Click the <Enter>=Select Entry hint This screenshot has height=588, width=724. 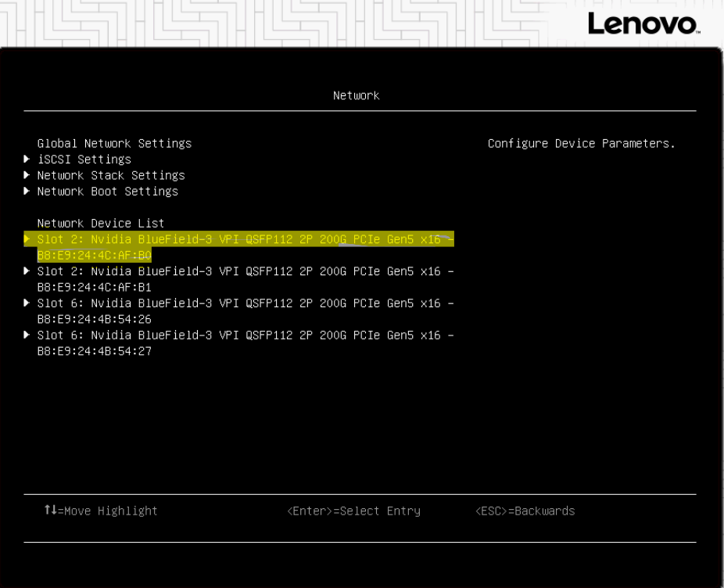click(x=353, y=511)
